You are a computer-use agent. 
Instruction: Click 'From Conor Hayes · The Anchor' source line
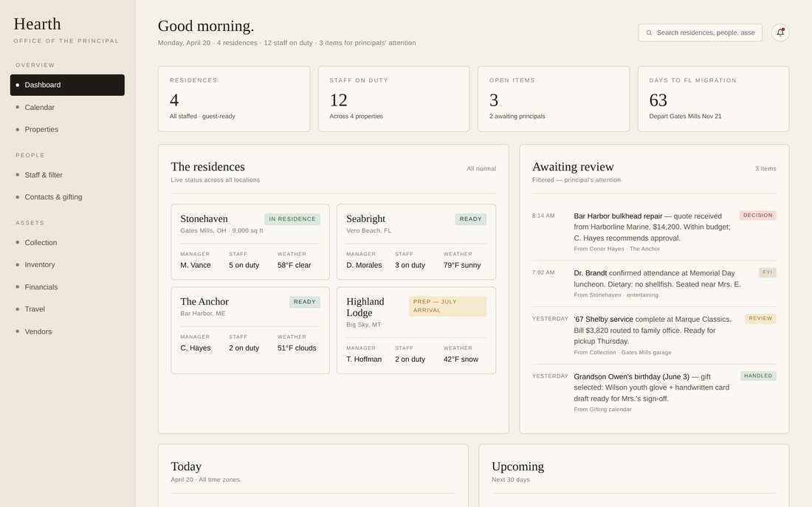[x=617, y=249]
